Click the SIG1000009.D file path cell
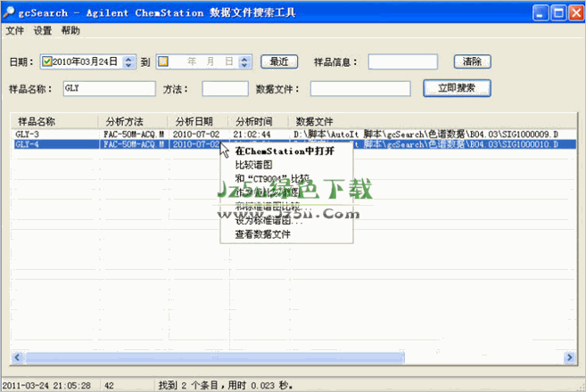Screen dimensions: 586x392 click(x=426, y=135)
